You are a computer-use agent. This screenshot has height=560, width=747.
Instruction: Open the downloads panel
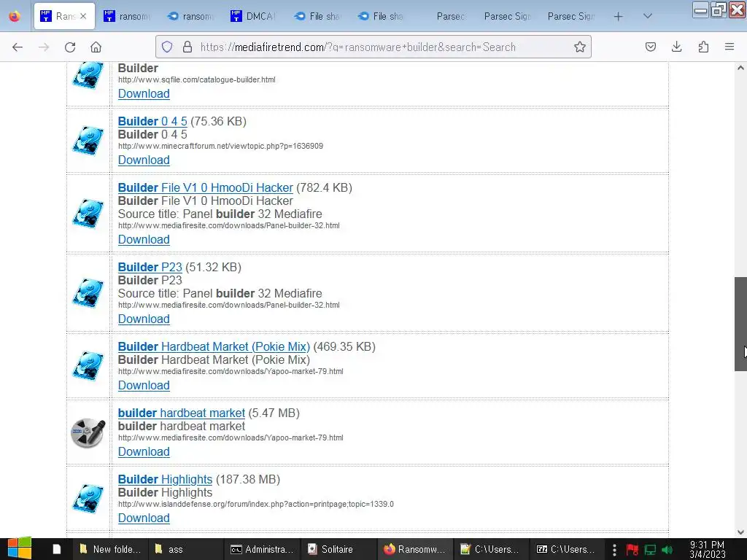coord(676,47)
